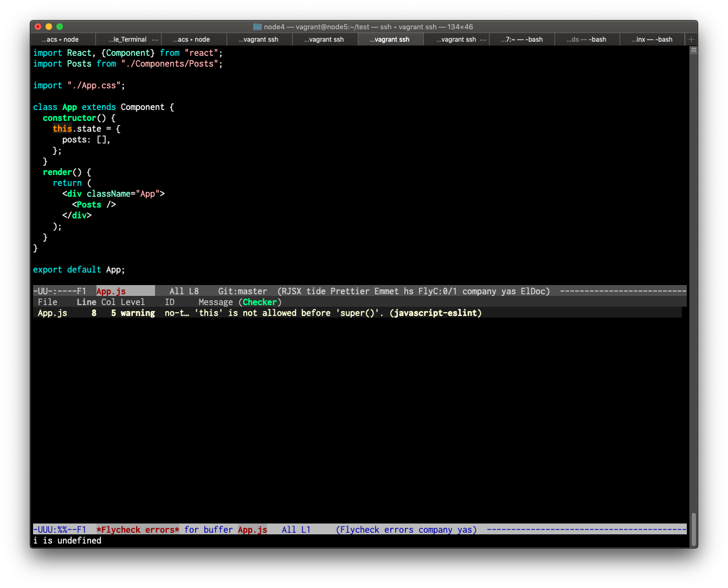The image size is (728, 588).
Task: Click the Git:master branch indicator
Action: 242,291
